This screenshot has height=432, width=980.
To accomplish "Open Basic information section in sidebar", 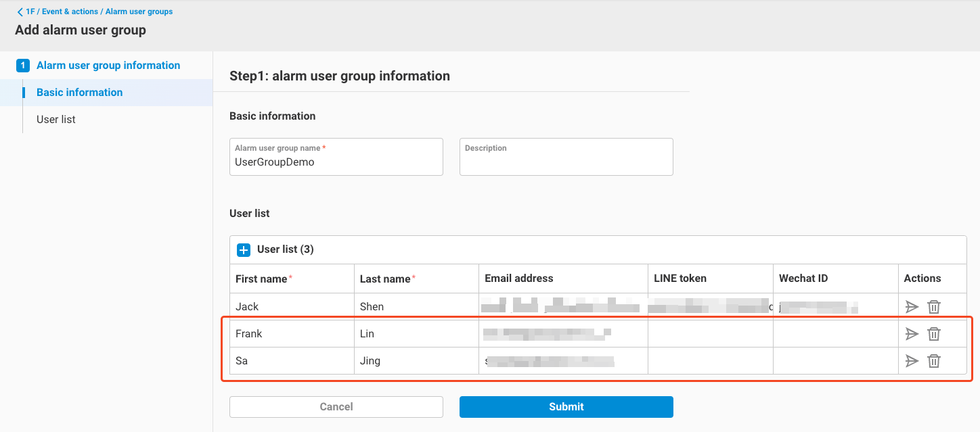I will point(79,93).
